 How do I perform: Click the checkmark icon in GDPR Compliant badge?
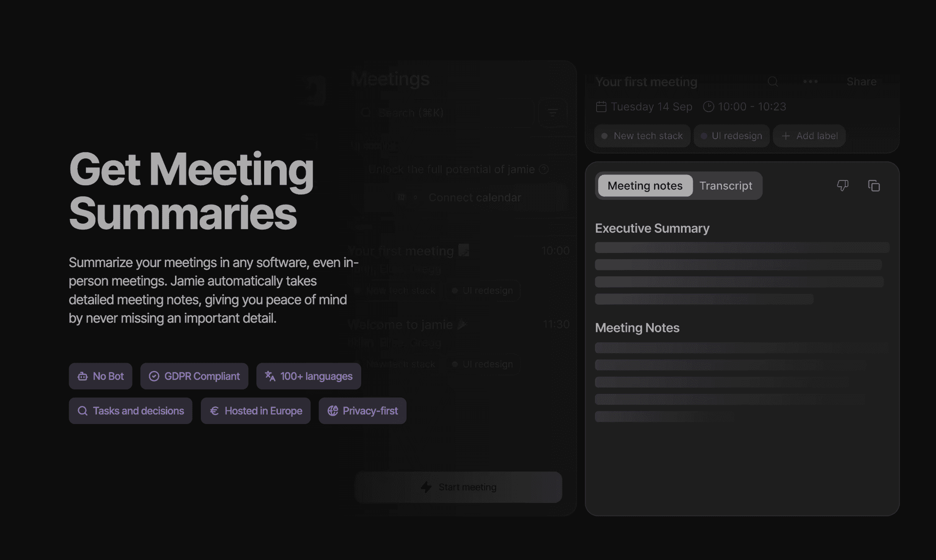pos(154,376)
